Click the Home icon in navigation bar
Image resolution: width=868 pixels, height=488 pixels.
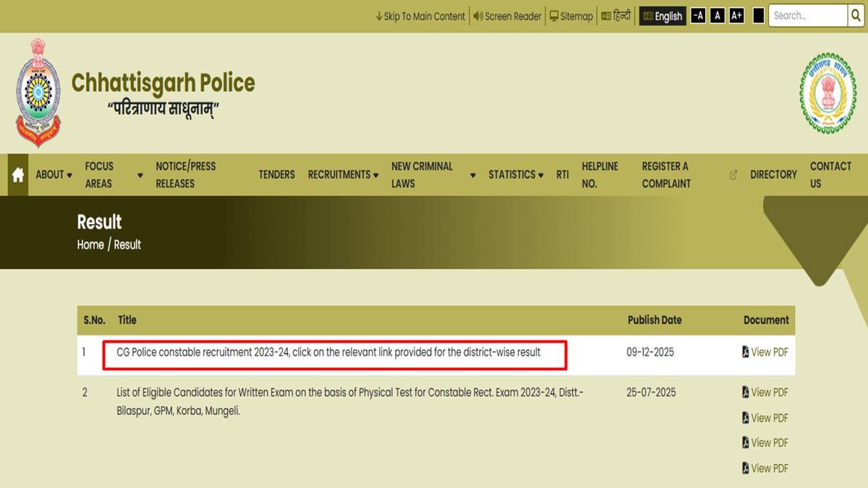click(18, 175)
